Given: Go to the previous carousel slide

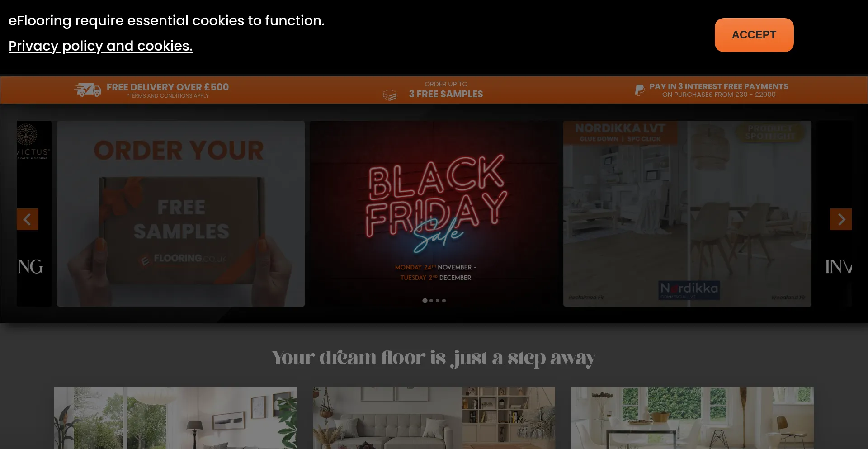Looking at the screenshot, I should [x=28, y=219].
